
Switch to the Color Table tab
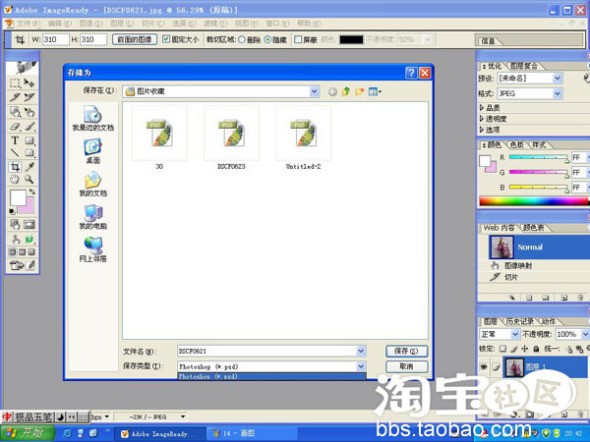pos(534,228)
